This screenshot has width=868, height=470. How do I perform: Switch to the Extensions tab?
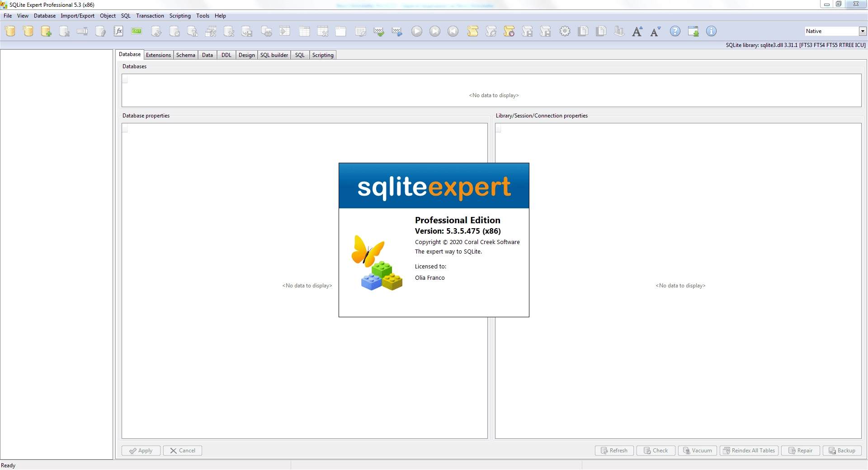(158, 55)
